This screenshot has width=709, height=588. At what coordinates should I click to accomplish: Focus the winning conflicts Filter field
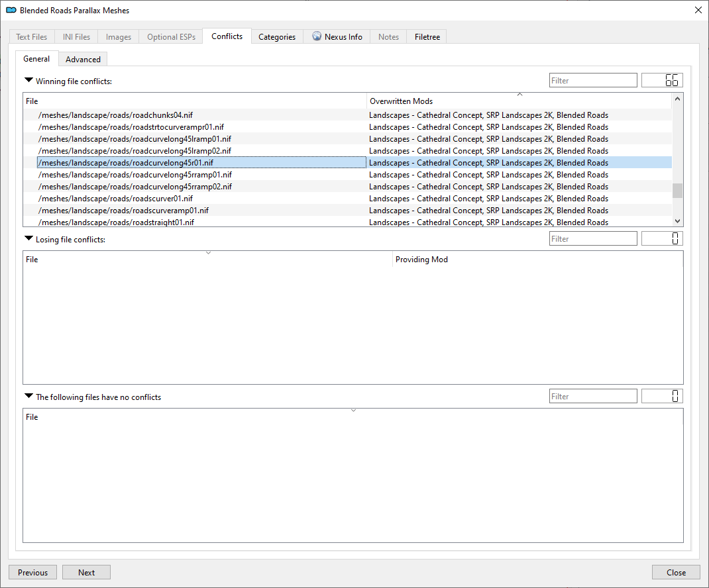tap(593, 80)
